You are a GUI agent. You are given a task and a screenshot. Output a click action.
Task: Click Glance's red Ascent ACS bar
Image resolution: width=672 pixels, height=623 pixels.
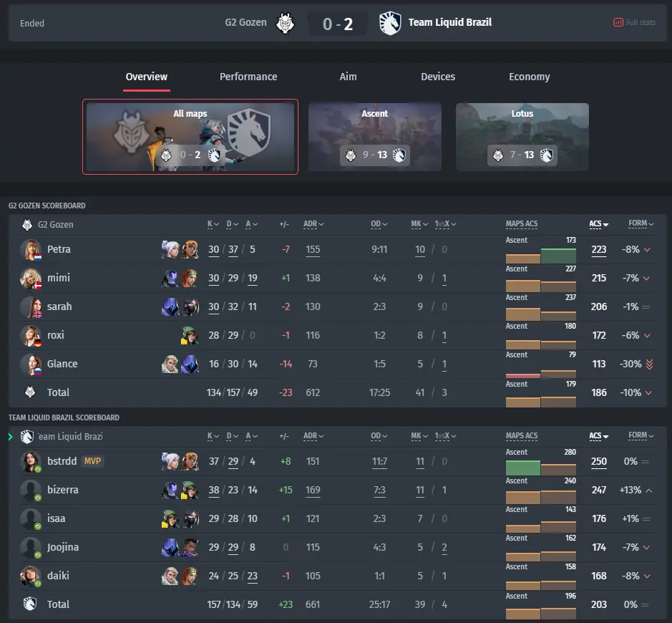[x=523, y=376]
